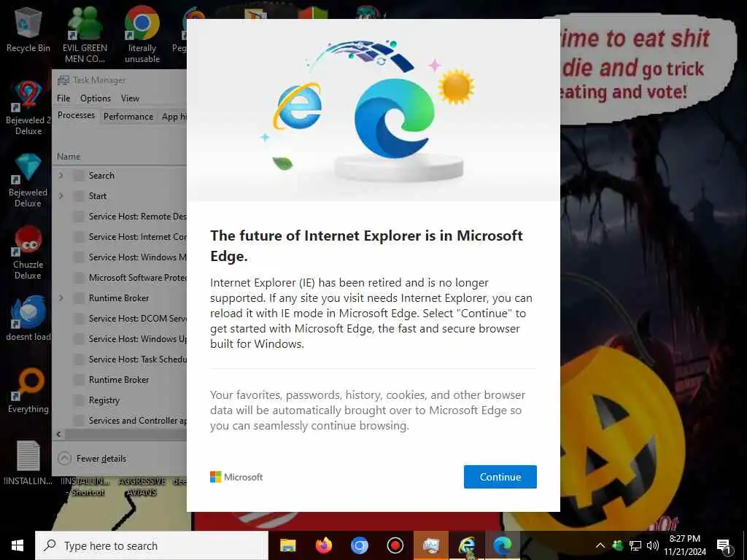Select the 'Service Host: Internet Con...' process row
Screen dimensions: 747x560
click(x=120, y=237)
